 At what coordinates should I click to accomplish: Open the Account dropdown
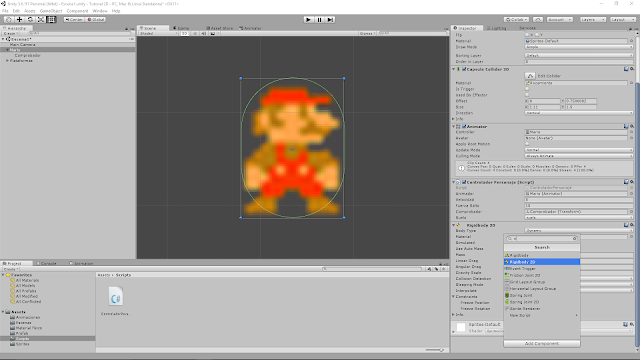click(560, 20)
